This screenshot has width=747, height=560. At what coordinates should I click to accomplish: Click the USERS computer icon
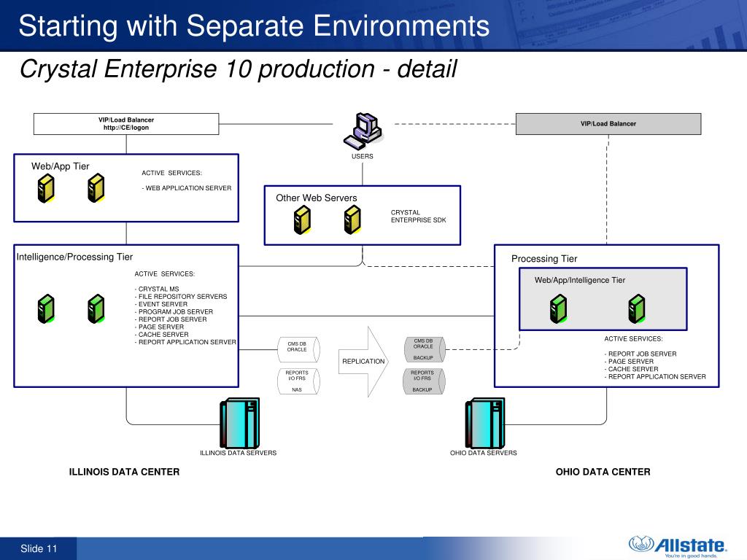[x=363, y=131]
